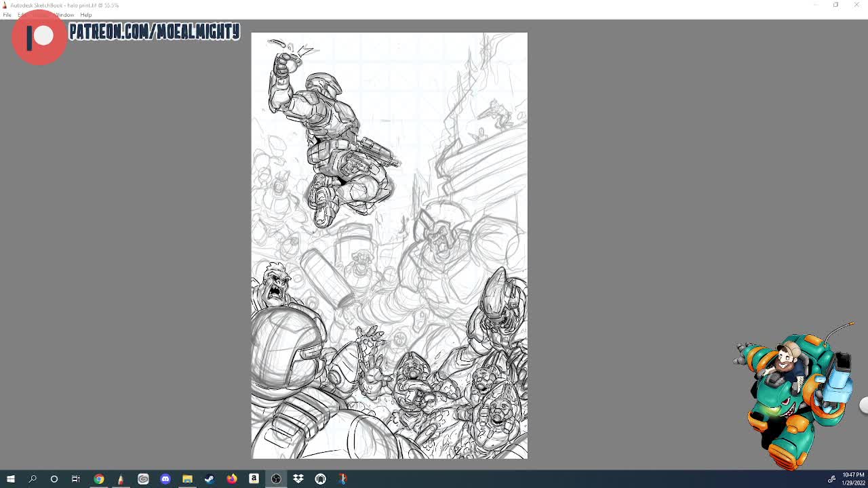Switch to SketchBook pencil icon on the taskbar
This screenshot has width=868, height=488.
(x=121, y=479)
